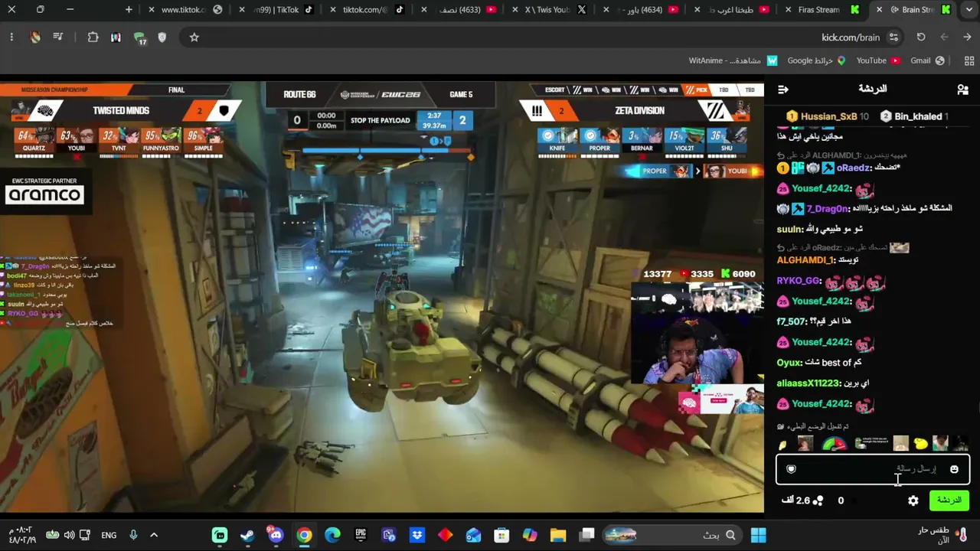Image resolution: width=980 pixels, height=551 pixels.
Task: Open Microsoft Edge from the taskbar
Action: 332,535
